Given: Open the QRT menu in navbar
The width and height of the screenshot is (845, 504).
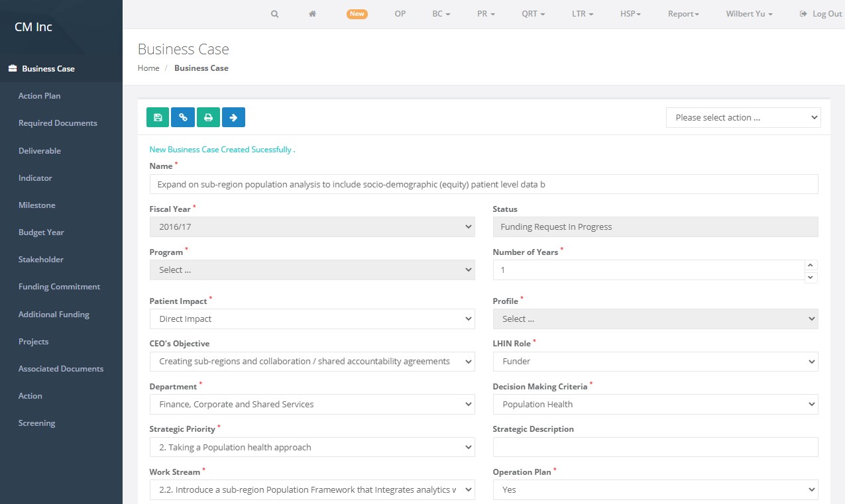Looking at the screenshot, I should (533, 14).
